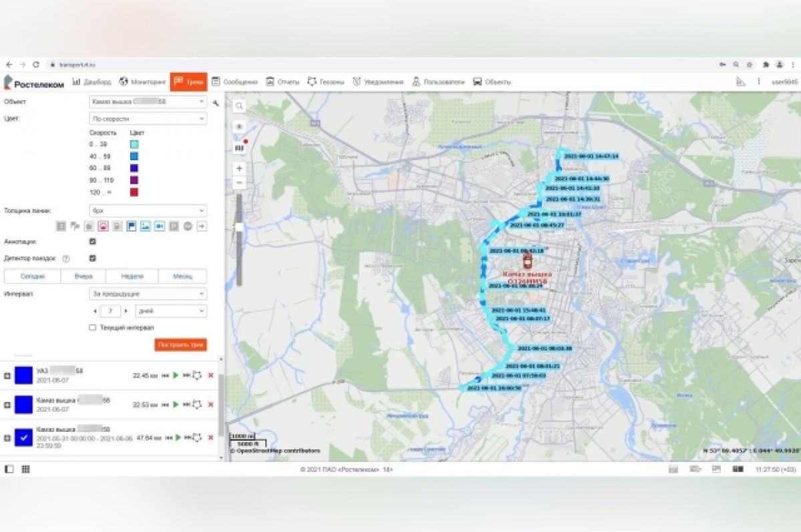
Task: Toggle the checked blue box of 47.64 км track
Action: pos(24,438)
